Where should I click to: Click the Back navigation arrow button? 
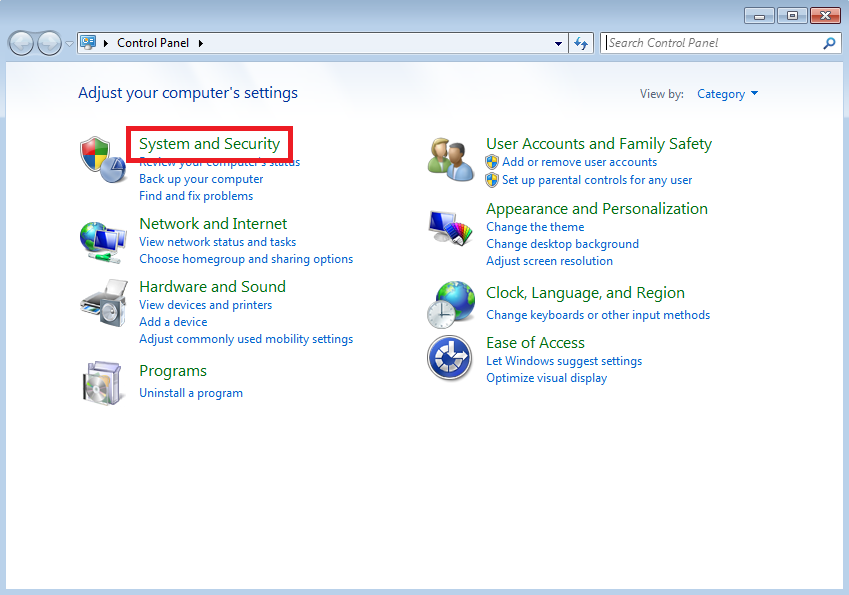[22, 43]
